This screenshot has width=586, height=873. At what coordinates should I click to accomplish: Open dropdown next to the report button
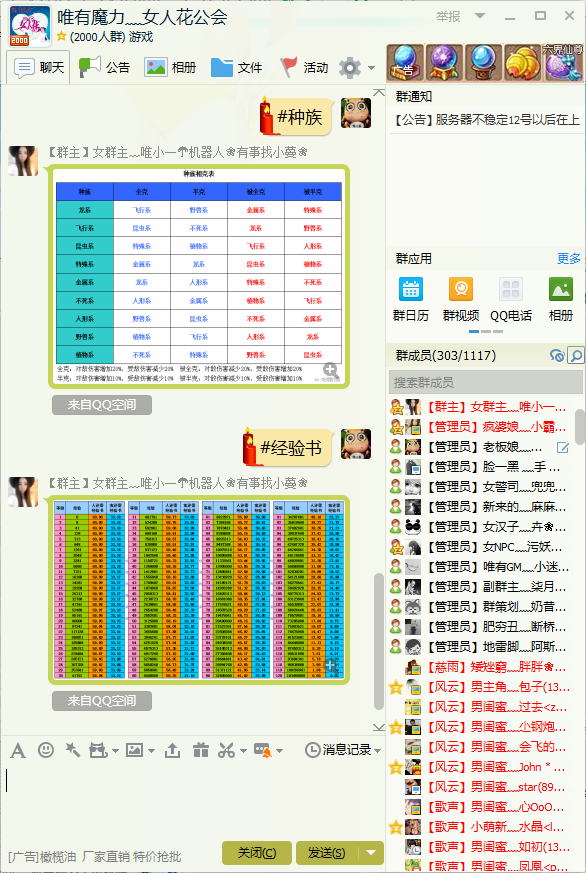point(480,16)
